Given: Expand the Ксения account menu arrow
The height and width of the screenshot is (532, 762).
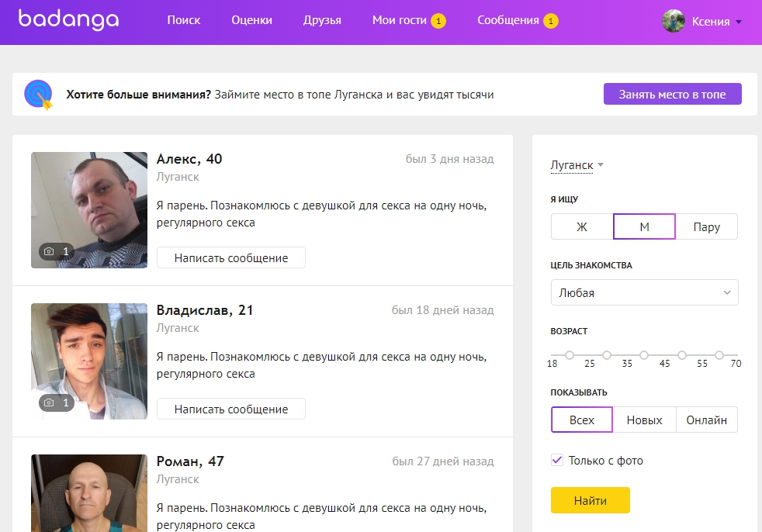Looking at the screenshot, I should coord(739,22).
